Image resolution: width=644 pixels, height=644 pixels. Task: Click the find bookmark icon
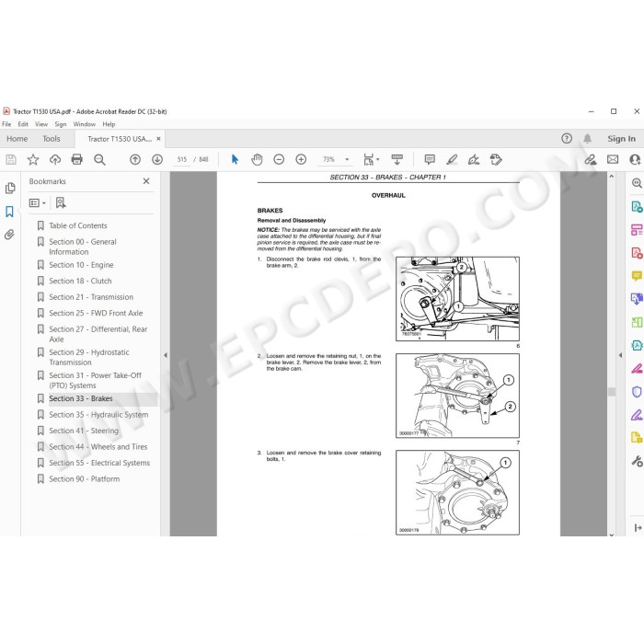click(x=61, y=202)
